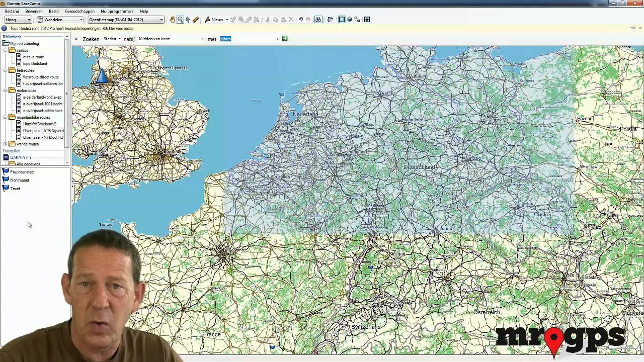Select the arrow Select tool
The width and height of the screenshot is (644, 362).
point(188,20)
